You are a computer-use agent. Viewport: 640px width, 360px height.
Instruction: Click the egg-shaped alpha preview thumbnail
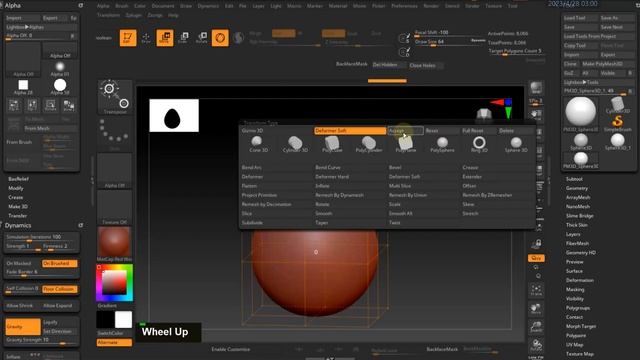click(x=174, y=116)
